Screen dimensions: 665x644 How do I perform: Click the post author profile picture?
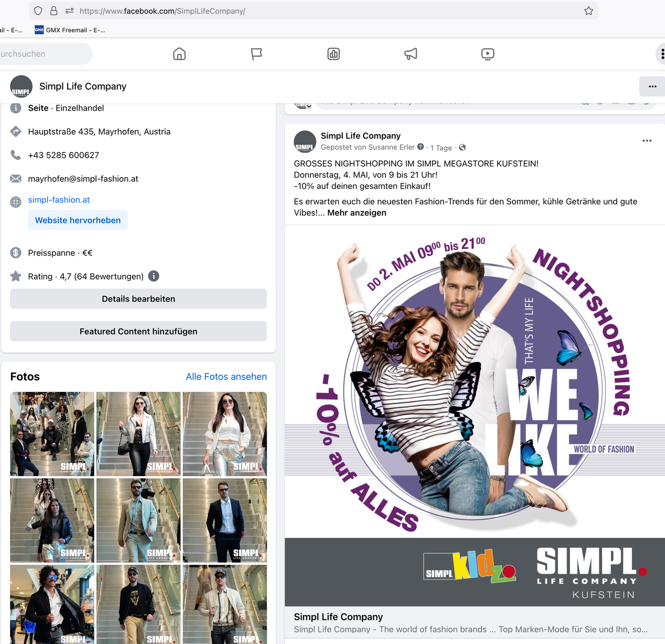(x=305, y=141)
